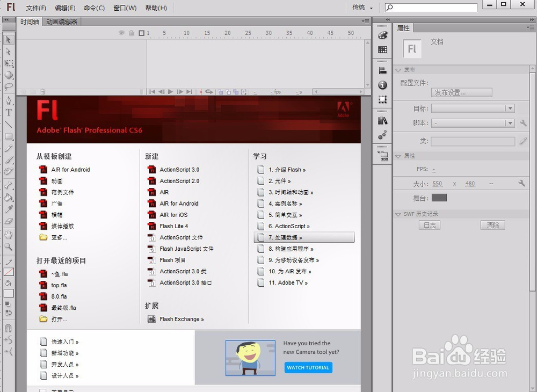
Task: Click the 日志 button
Action: (430, 225)
